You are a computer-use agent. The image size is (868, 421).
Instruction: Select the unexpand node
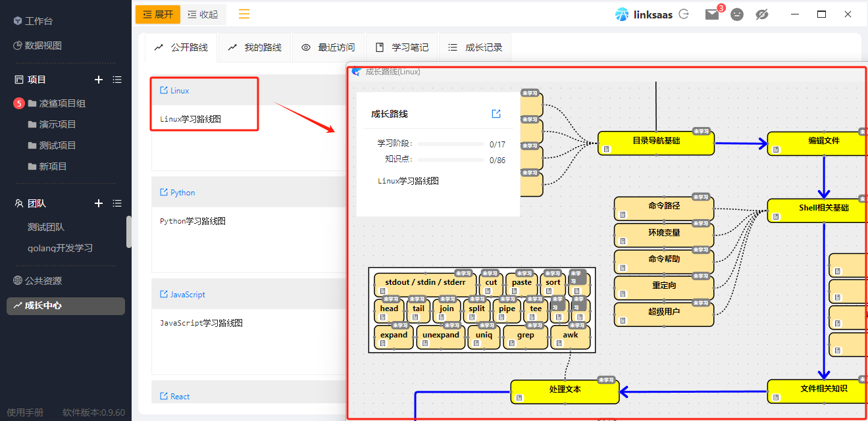pos(440,337)
